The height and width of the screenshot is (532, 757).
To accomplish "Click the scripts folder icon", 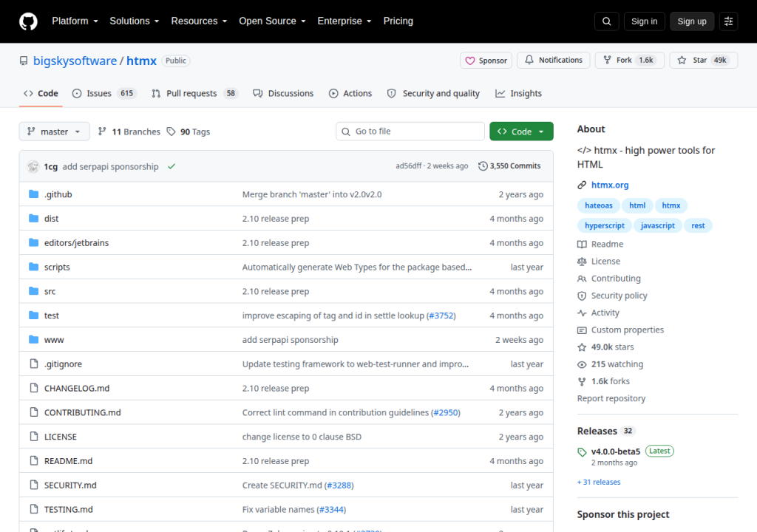I will (33, 267).
